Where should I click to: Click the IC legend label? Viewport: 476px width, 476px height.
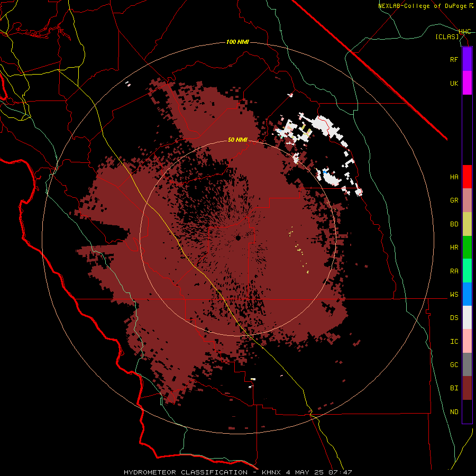[454, 342]
